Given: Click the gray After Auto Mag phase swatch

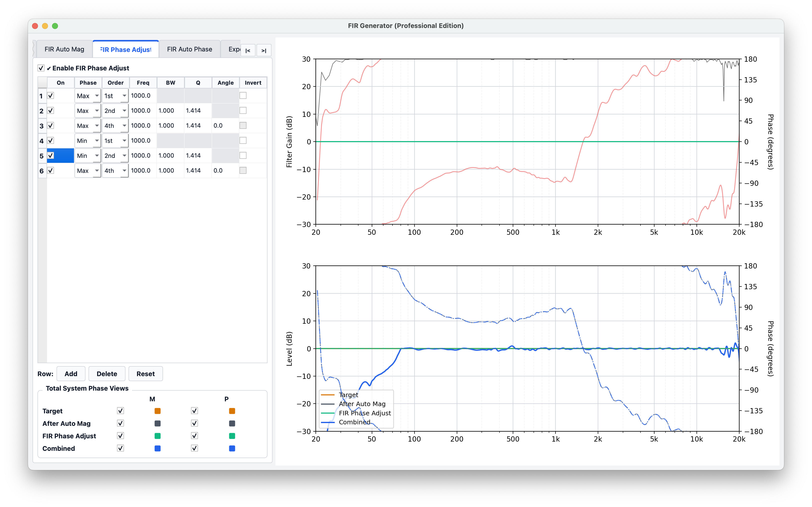Looking at the screenshot, I should click(x=232, y=424).
